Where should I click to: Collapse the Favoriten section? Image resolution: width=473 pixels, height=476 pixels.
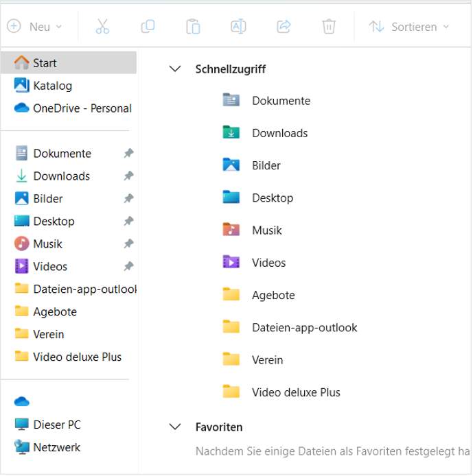pyautogui.click(x=175, y=427)
